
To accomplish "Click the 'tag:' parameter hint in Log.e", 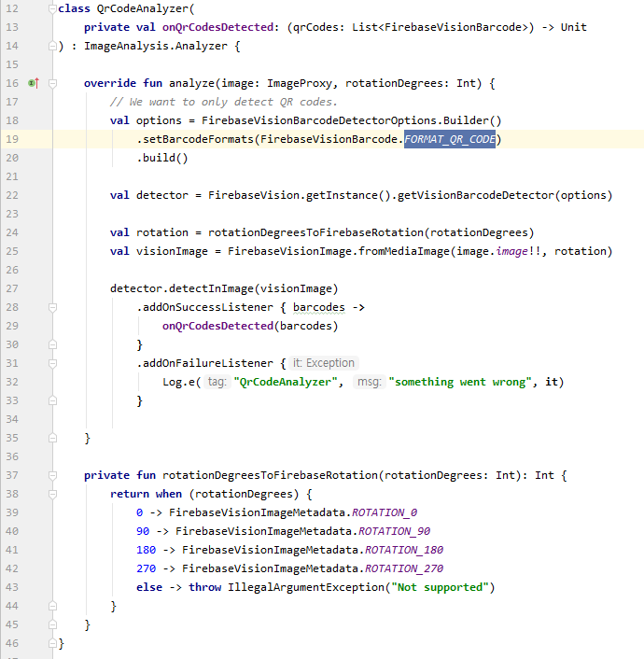I will pos(217,382).
